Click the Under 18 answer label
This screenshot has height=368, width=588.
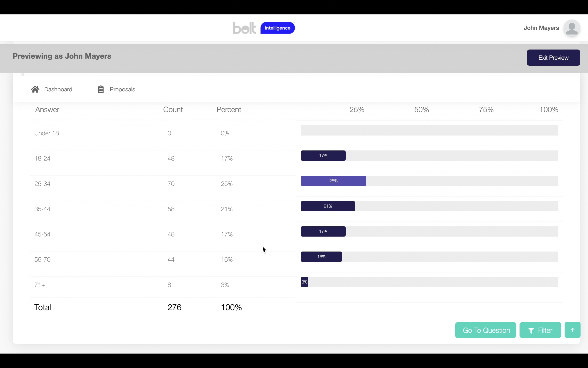tap(47, 133)
